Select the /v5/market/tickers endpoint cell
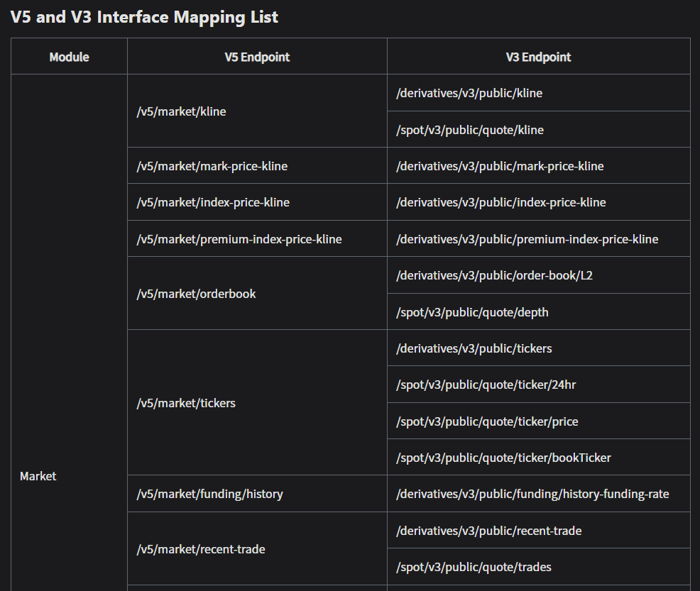The height and width of the screenshot is (591, 700). [x=186, y=403]
